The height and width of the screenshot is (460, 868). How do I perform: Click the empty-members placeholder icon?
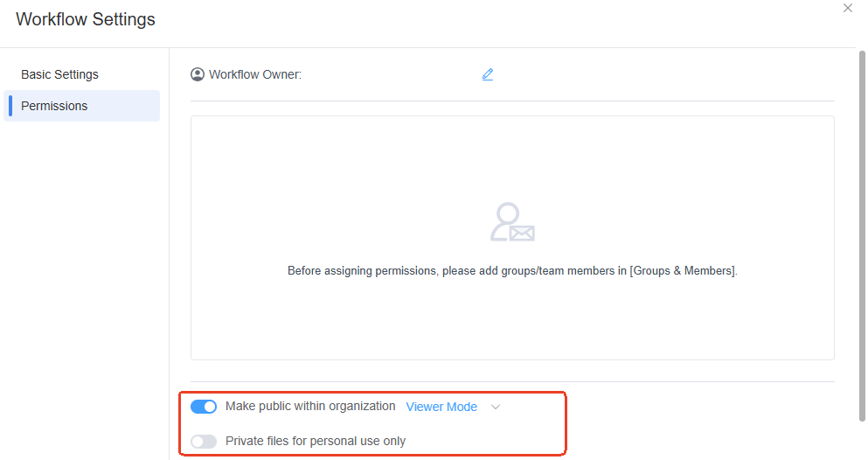pyautogui.click(x=512, y=222)
